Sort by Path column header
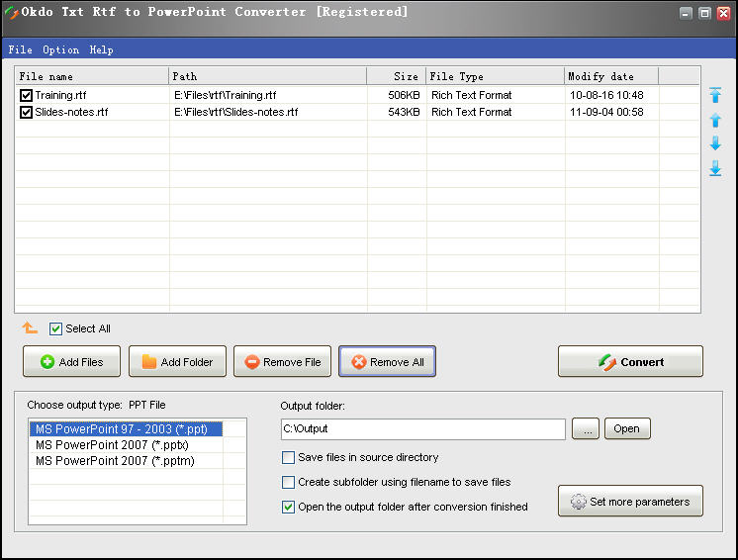 pos(267,76)
